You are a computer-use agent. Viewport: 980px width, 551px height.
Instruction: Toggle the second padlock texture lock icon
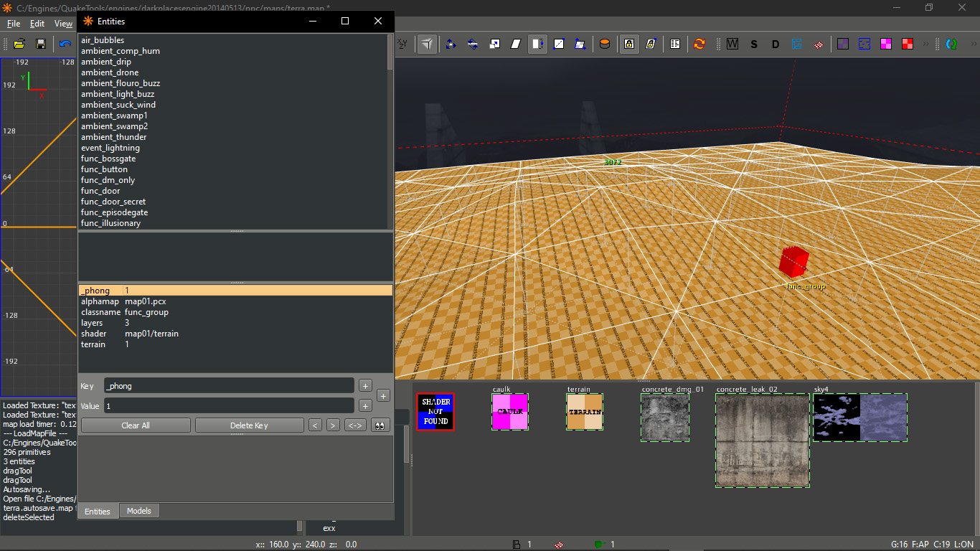coord(651,44)
